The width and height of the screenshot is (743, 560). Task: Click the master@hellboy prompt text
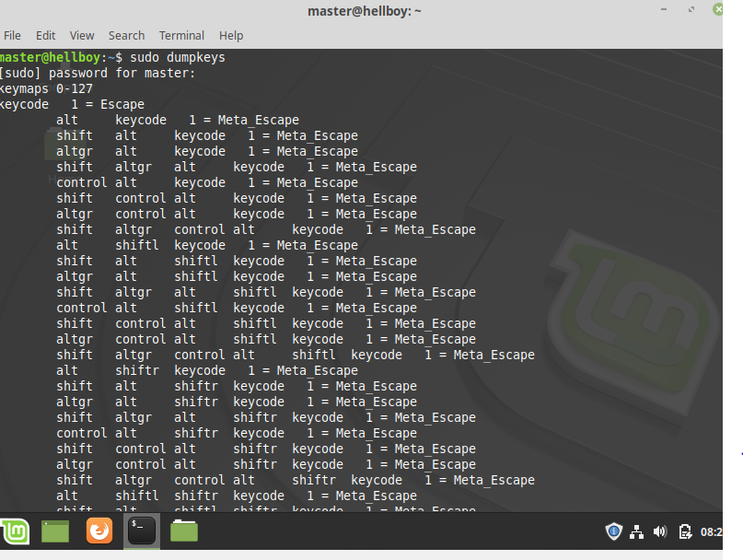point(51,57)
